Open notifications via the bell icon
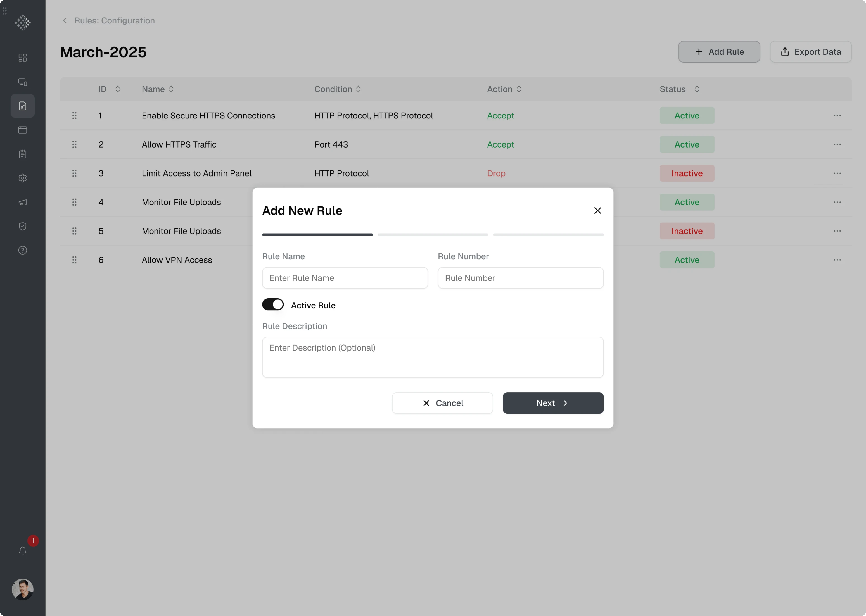This screenshot has width=866, height=616. pos(22,550)
